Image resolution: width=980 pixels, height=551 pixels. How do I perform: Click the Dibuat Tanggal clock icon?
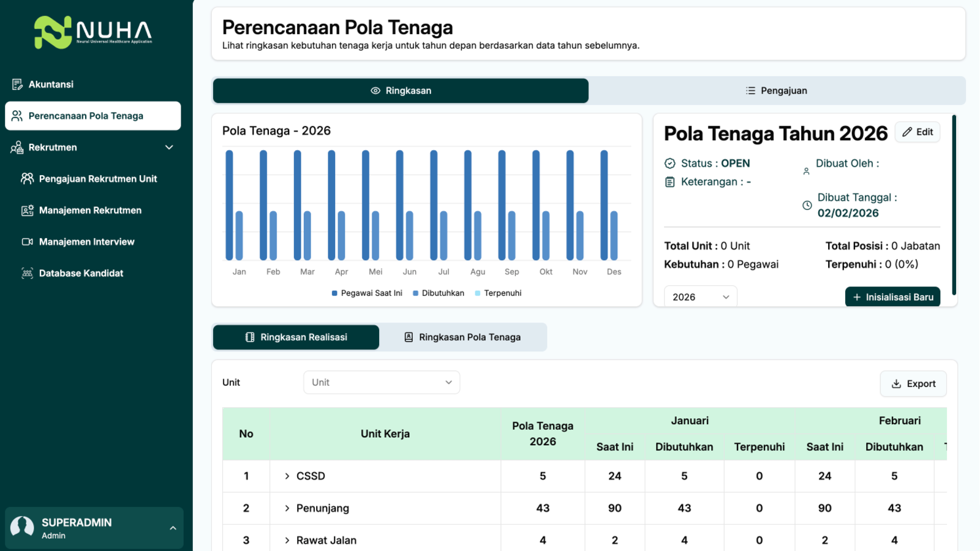[807, 205]
